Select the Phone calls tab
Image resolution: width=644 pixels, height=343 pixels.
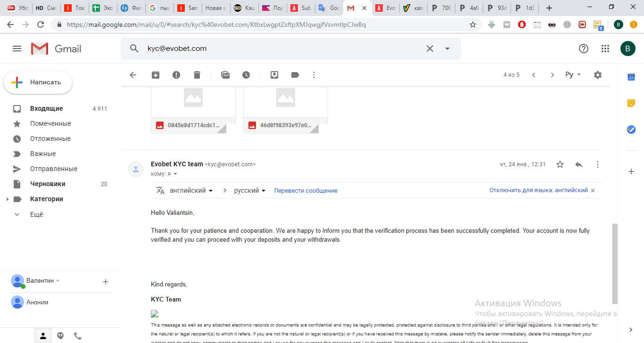point(78,336)
